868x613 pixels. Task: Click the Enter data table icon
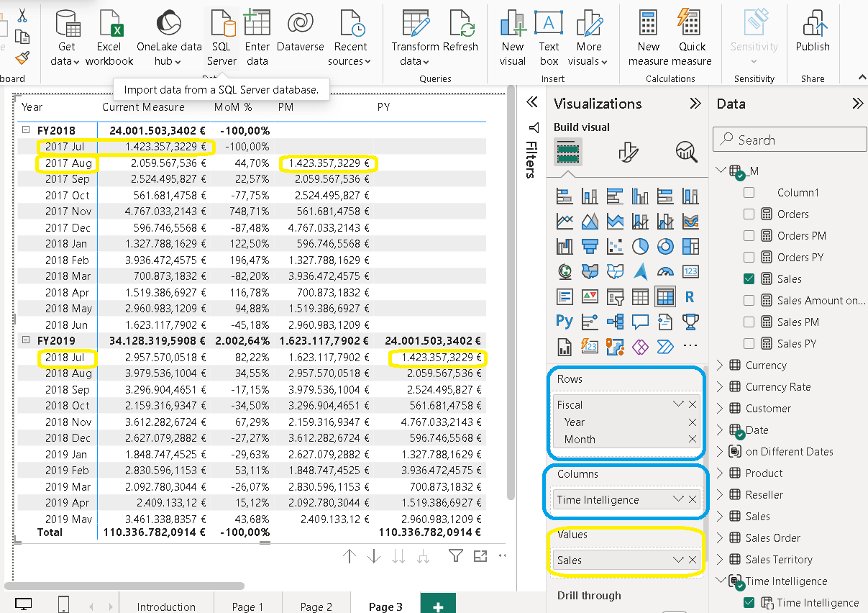tap(257, 24)
